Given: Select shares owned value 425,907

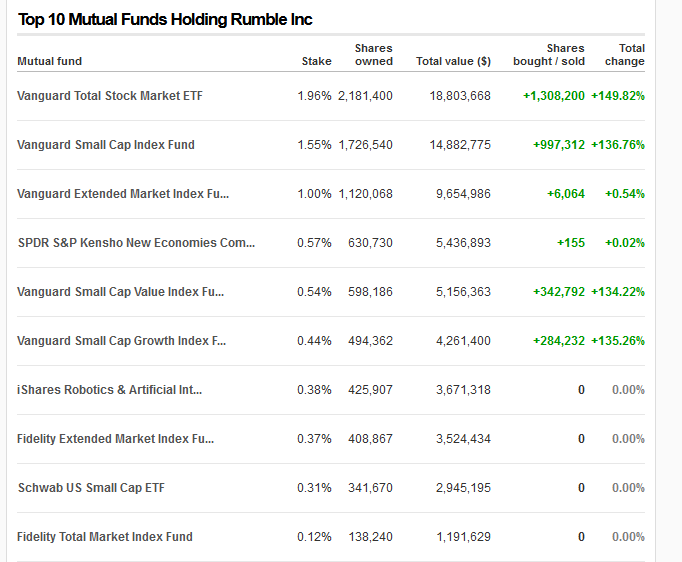Looking at the screenshot, I should point(370,390).
